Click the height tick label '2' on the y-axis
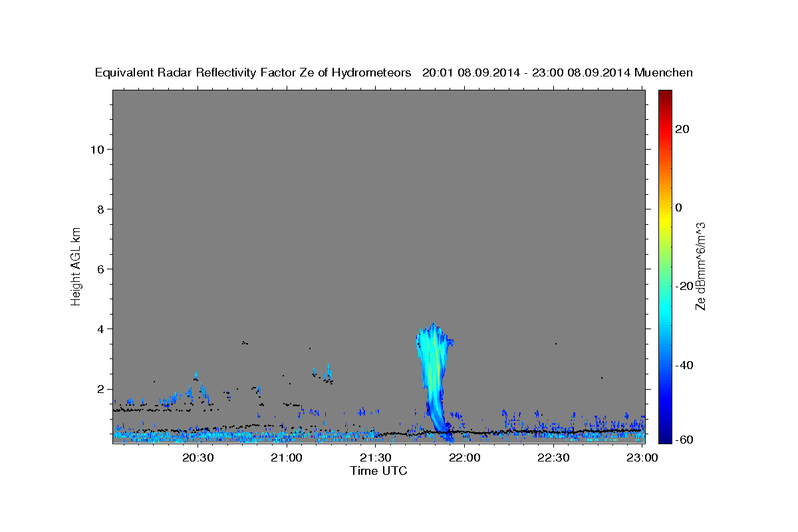The height and width of the screenshot is (532, 798). point(102,389)
